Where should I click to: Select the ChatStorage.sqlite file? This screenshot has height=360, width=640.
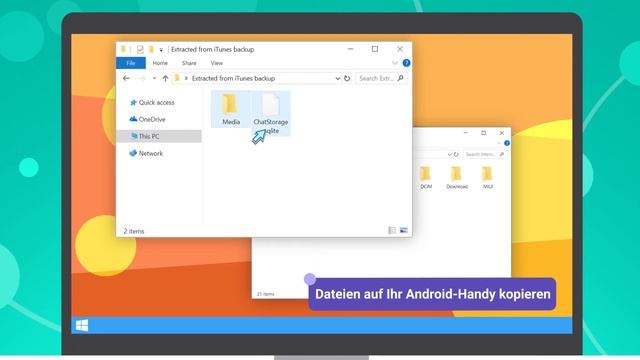pyautogui.click(x=271, y=113)
